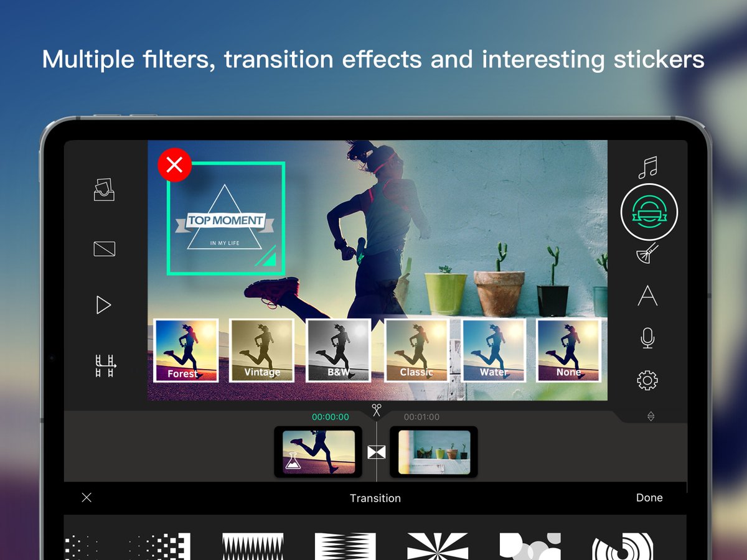Click the Transition panel title

375,498
